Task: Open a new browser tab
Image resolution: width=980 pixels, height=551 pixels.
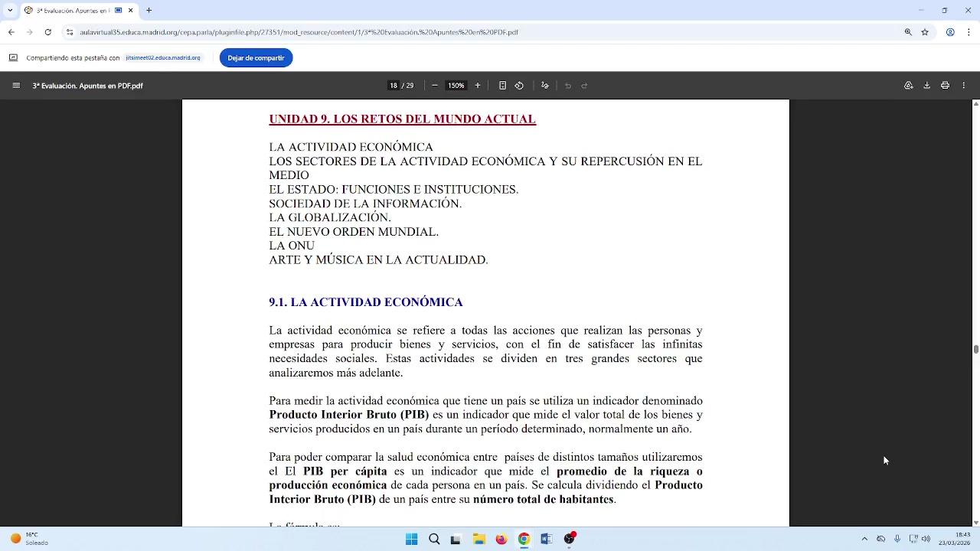Action: tap(149, 11)
